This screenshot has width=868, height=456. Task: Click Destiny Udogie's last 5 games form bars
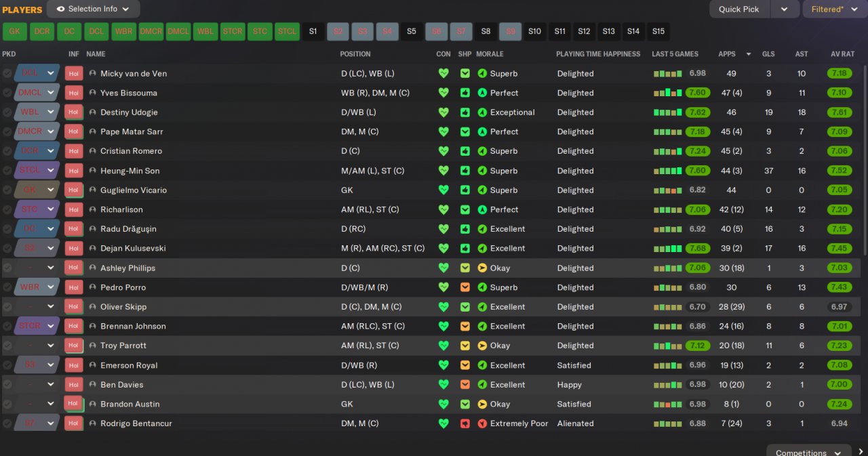667,112
